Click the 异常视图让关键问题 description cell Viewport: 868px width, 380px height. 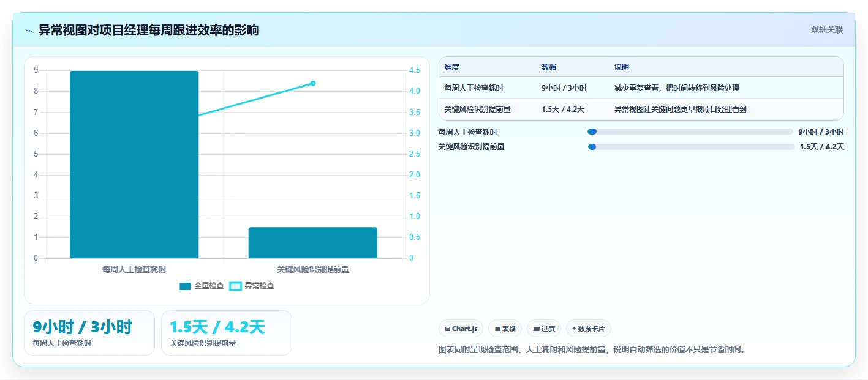(681, 110)
